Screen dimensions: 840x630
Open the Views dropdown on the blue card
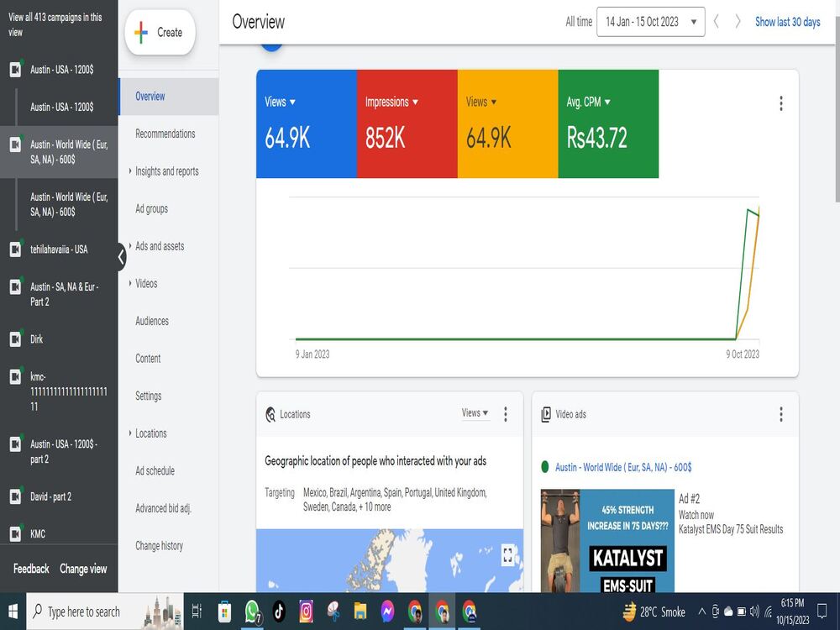coord(278,102)
